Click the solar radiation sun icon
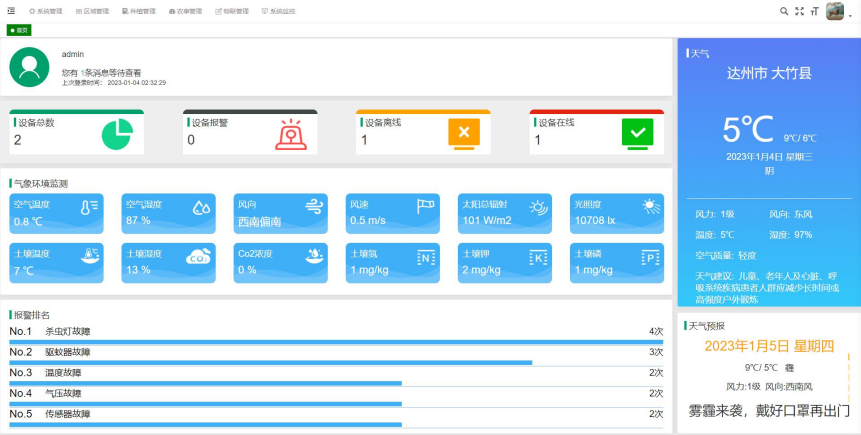This screenshot has height=435, width=861. 537,208
